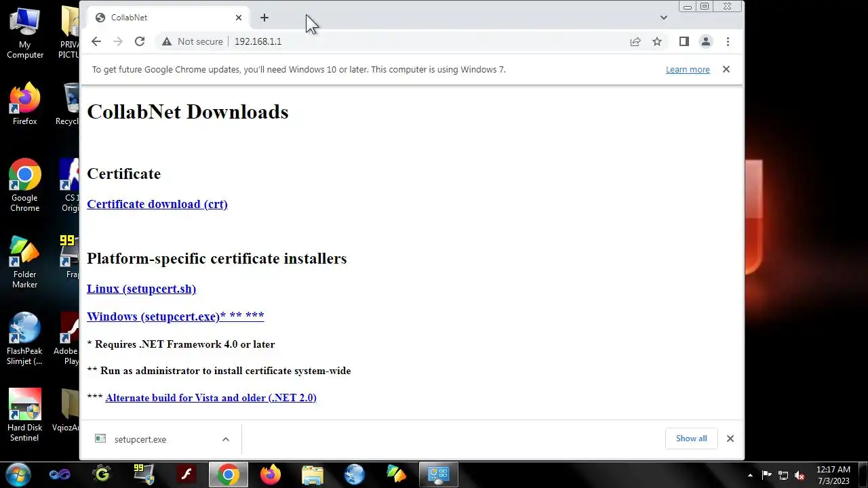Click the browser forward arrow
Image resolution: width=868 pixels, height=488 pixels.
click(118, 41)
